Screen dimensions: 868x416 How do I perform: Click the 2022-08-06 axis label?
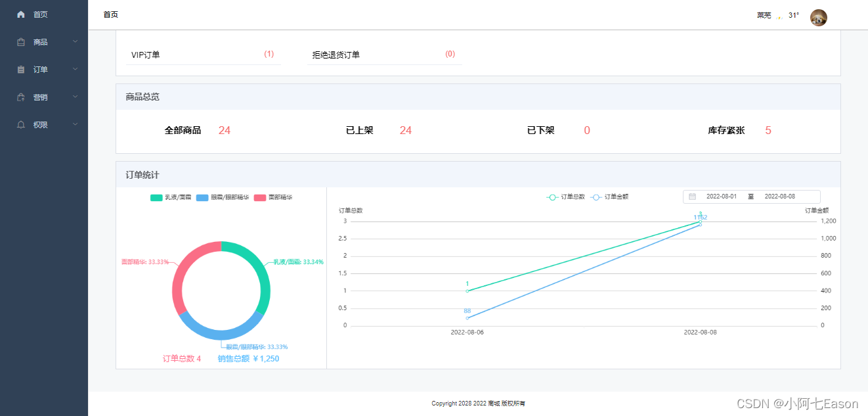[x=467, y=333]
